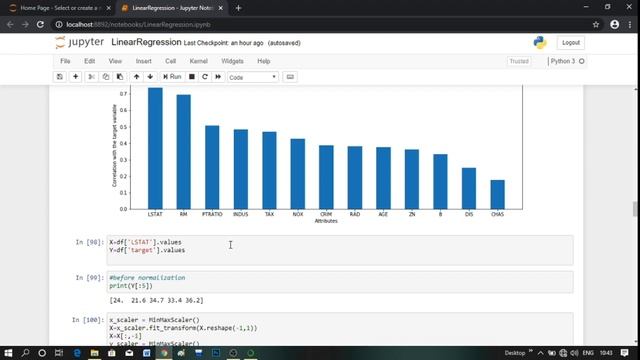This screenshot has width=640, height=360.
Task: Go forward in browser history
Action: (x=25, y=24)
